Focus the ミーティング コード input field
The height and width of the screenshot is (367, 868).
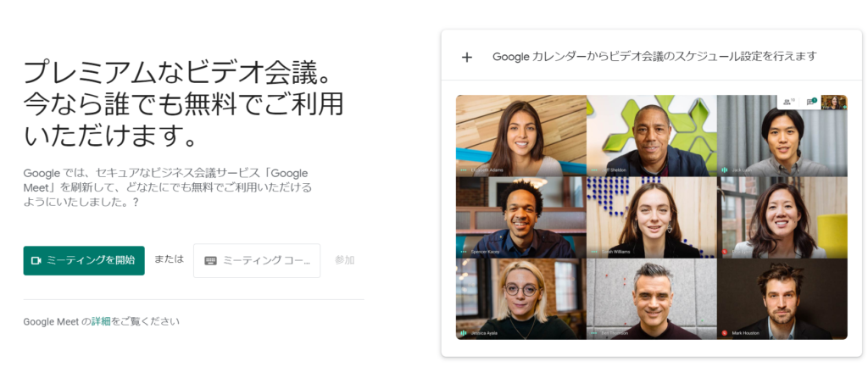pyautogui.click(x=257, y=260)
